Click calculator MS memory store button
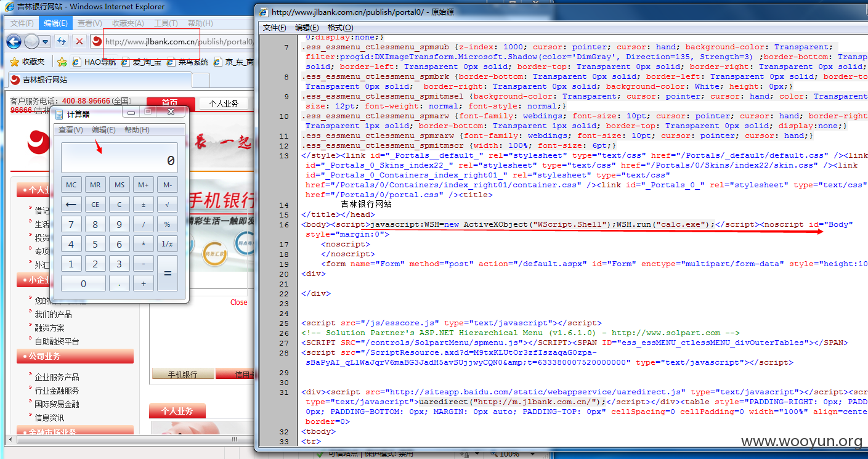Screen dimensions: 868x459 (120, 185)
